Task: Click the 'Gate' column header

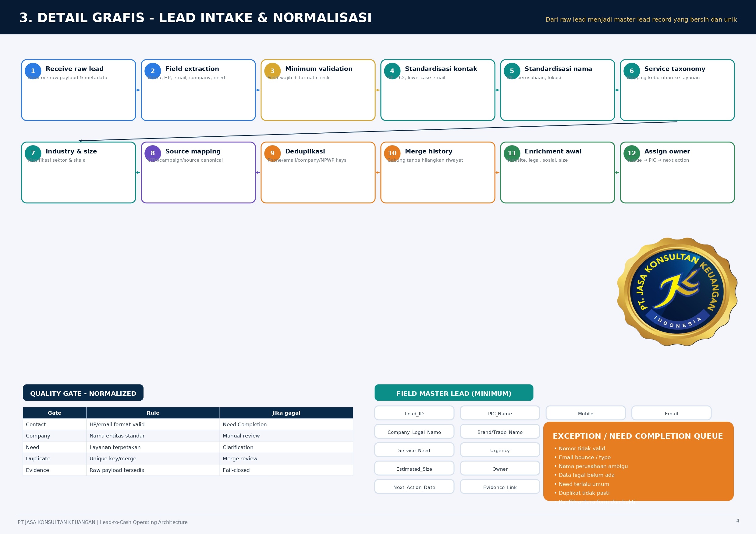Action: click(x=55, y=413)
